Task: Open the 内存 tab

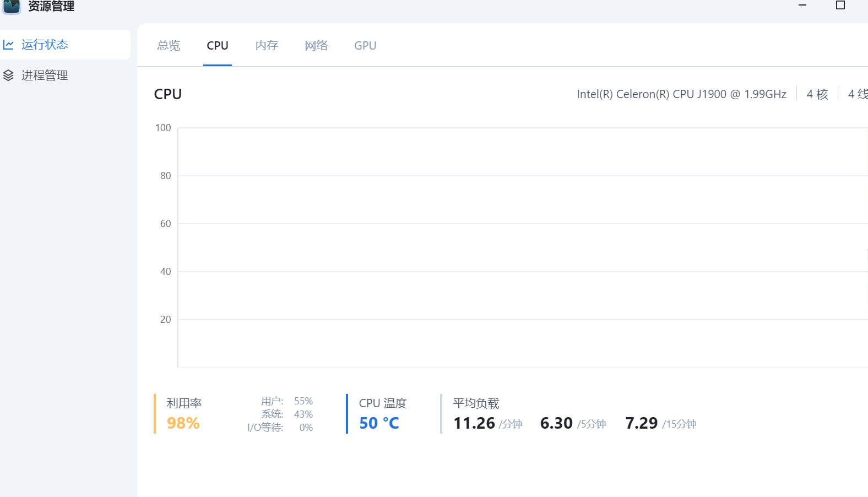Action: click(x=267, y=46)
